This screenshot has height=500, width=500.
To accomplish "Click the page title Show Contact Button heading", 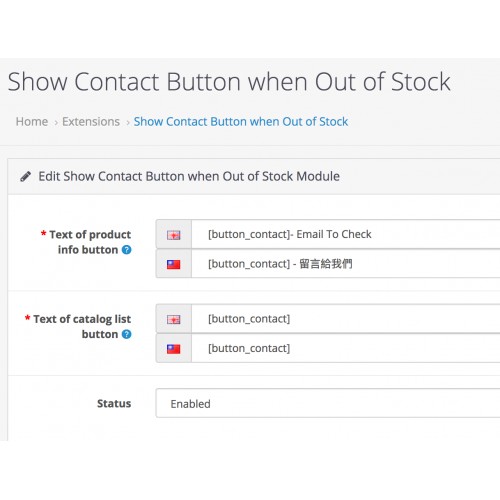I will coord(229,82).
